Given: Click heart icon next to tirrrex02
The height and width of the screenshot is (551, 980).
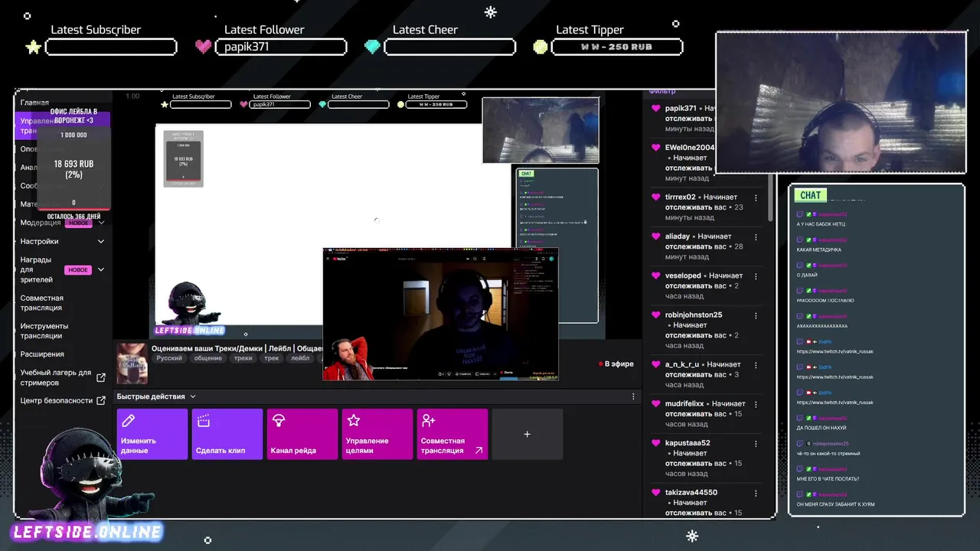Looking at the screenshot, I should click(655, 197).
